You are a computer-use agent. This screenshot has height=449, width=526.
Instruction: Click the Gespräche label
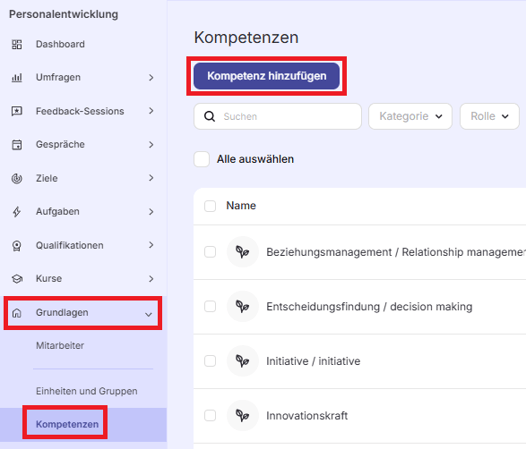pyautogui.click(x=60, y=144)
